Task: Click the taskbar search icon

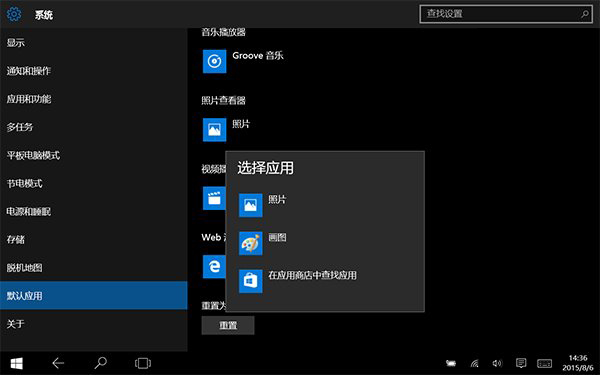Action: click(100, 363)
